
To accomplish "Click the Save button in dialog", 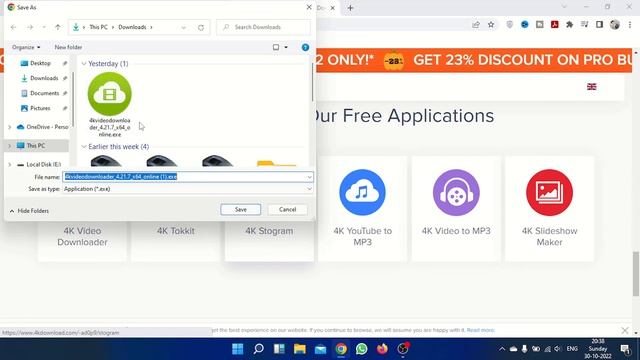I will (x=240, y=209).
